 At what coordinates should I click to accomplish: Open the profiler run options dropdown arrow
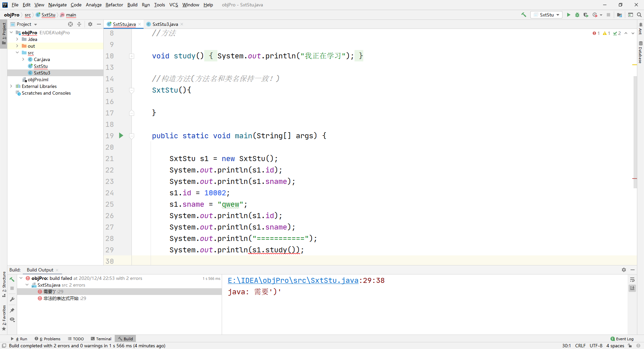click(x=601, y=15)
